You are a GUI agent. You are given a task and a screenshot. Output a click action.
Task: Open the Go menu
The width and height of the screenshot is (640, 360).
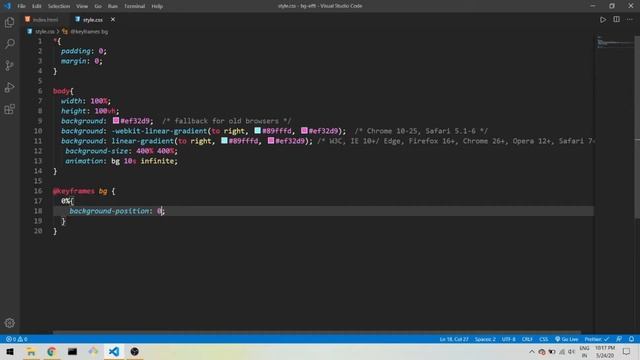tap(98, 6)
